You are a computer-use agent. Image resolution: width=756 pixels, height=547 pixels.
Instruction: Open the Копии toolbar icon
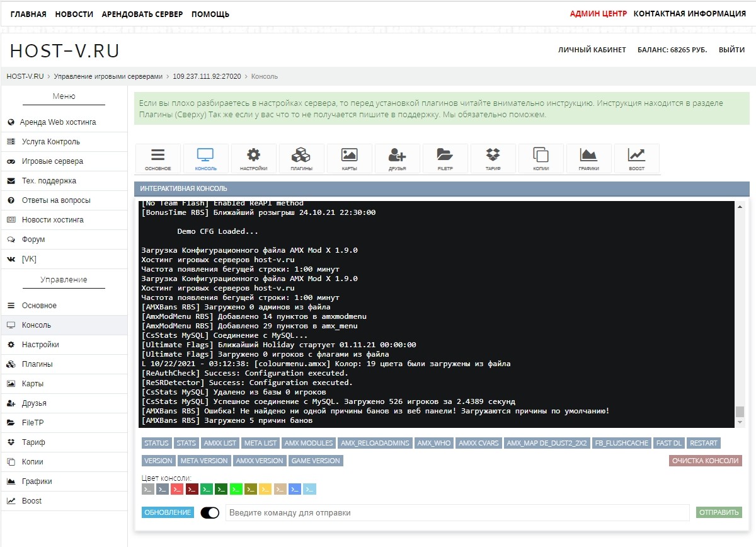pos(541,159)
